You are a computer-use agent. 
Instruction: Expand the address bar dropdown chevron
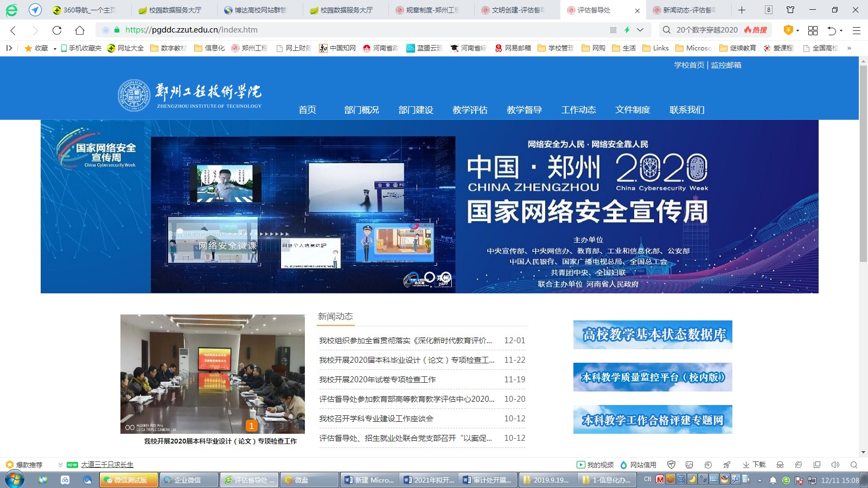point(640,30)
